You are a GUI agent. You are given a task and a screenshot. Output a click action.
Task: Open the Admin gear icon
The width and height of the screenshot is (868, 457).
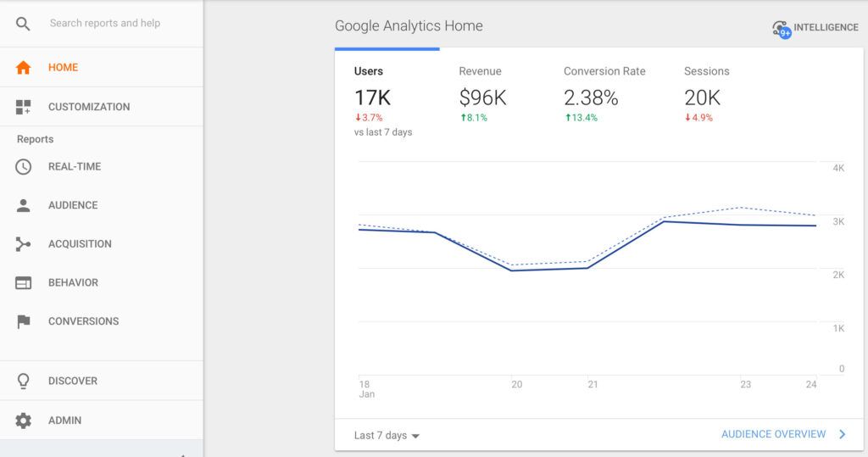pyautogui.click(x=23, y=421)
